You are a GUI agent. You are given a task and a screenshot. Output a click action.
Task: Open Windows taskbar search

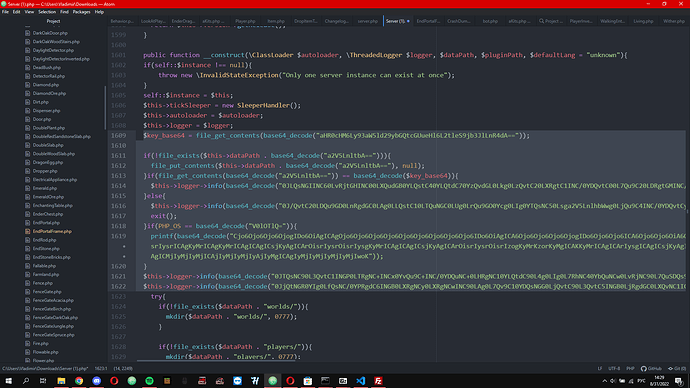click(26, 381)
